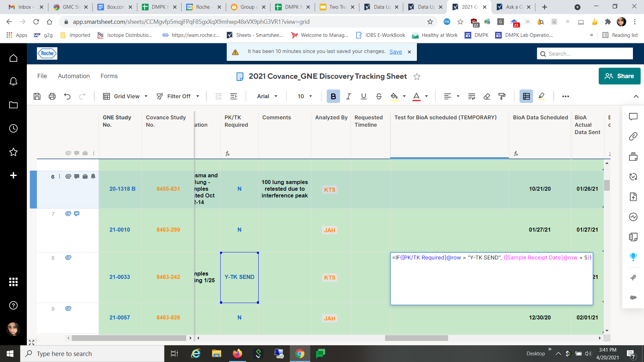Viewport: 644px width, 362px height.
Task: Click the Clear formatting eraser icon
Action: (487, 97)
